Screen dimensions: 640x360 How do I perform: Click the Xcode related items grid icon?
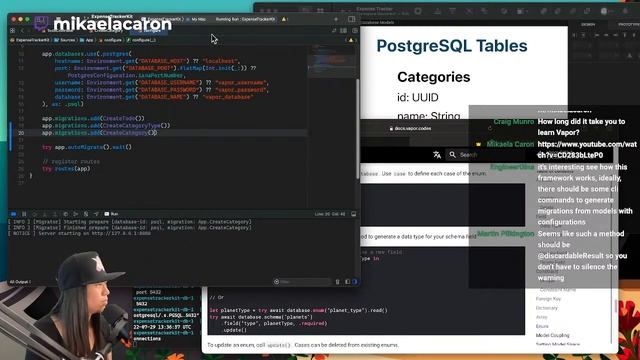[x=12, y=31]
